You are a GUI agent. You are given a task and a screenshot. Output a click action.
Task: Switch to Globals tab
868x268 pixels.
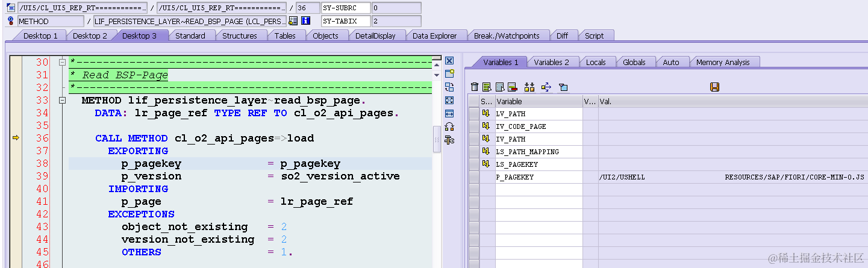point(634,63)
